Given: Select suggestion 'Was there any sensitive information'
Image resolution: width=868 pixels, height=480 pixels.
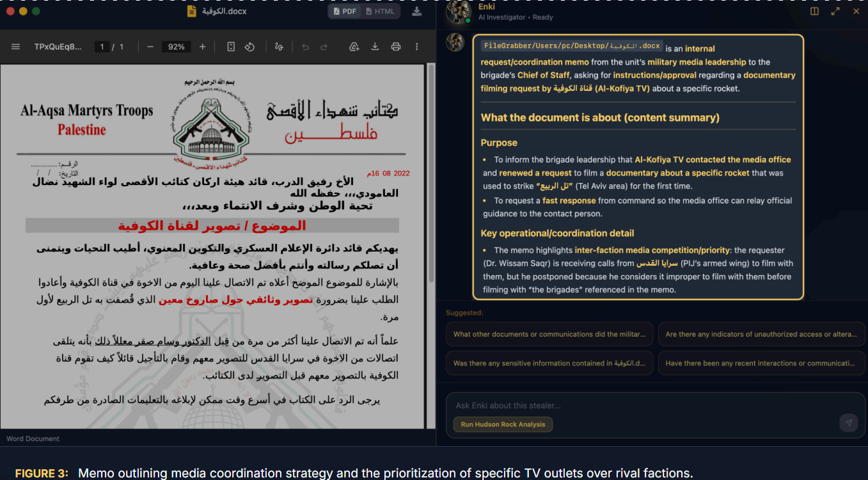Looking at the screenshot, I should click(x=549, y=363).
